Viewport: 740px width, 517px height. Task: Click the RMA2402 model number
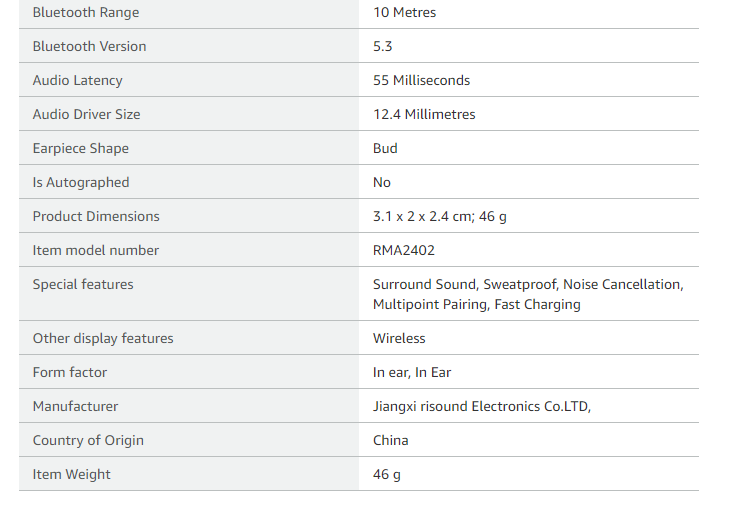coord(403,251)
